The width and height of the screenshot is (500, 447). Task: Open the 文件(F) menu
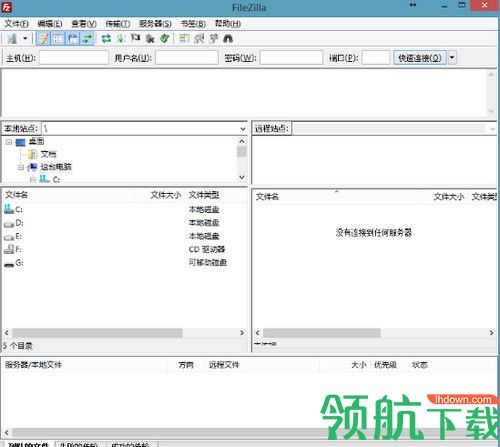pos(17,24)
